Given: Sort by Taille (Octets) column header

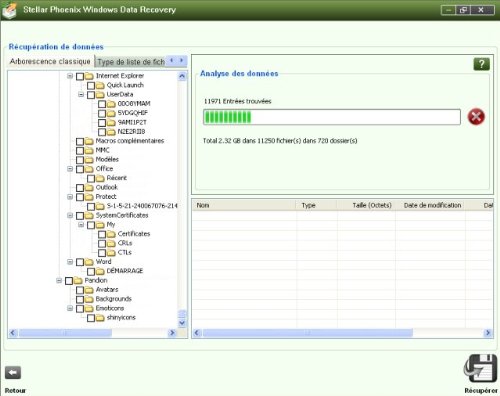Looking at the screenshot, I should 366,205.
